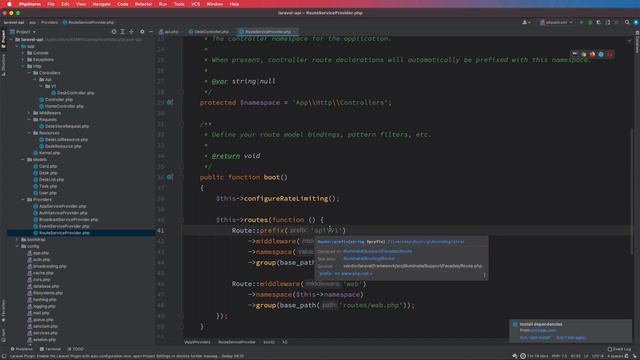Screen dimensions: 640x360
Task: Open the Problems tool window tab
Action: (21, 349)
